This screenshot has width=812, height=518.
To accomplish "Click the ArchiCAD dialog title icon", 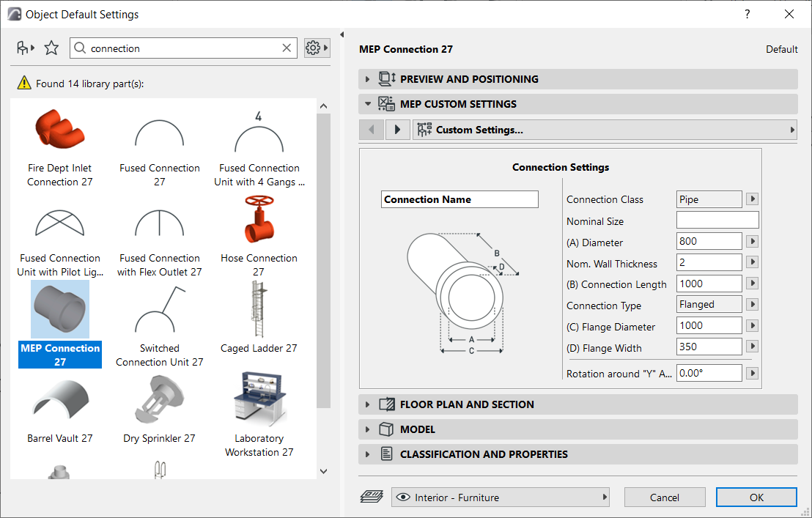I will point(14,14).
